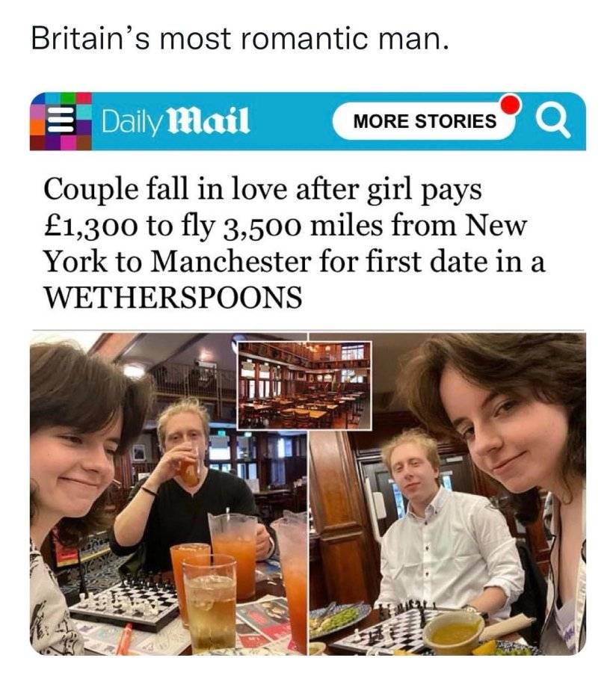The image size is (616, 673).
Task: Click the word WETHERSPOONS in the headline
Action: pos(173,297)
